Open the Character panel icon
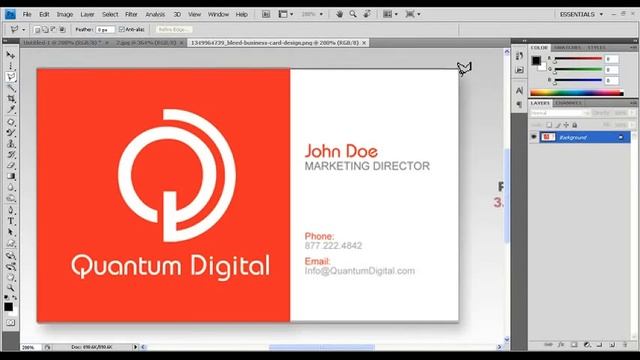Screen dimensions: 640x360 pyautogui.click(x=519, y=91)
